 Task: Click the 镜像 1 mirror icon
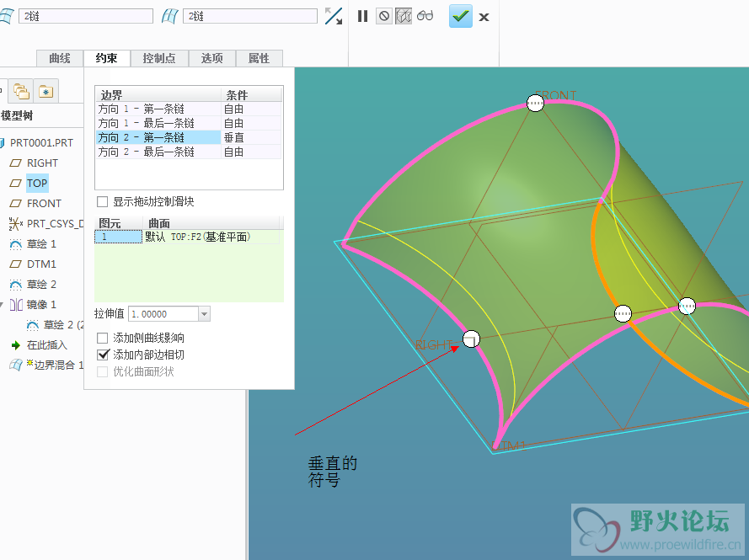pyautogui.click(x=16, y=305)
